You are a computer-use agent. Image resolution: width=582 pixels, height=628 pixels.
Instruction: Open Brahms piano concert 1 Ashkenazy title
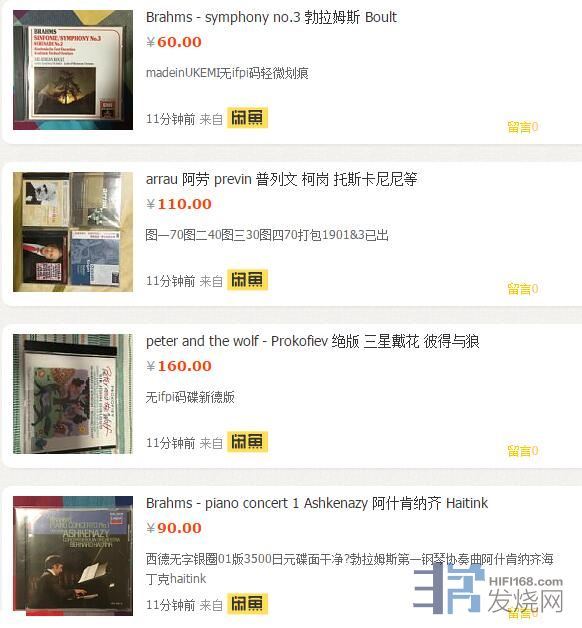[317, 503]
